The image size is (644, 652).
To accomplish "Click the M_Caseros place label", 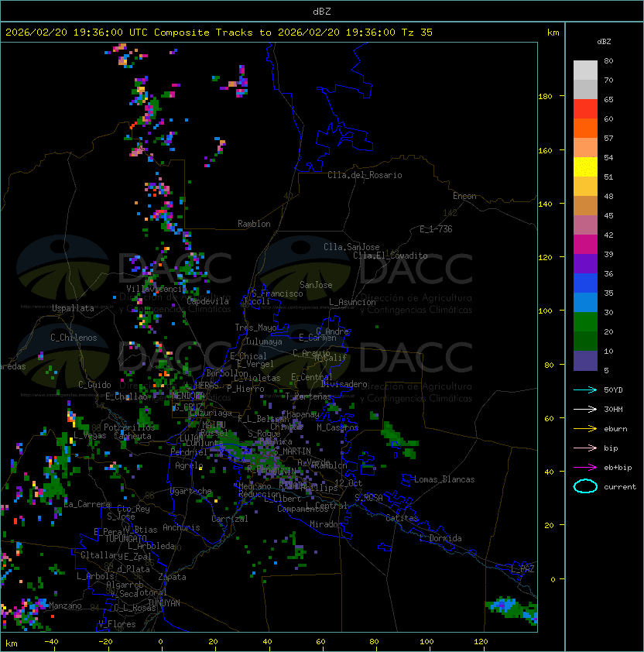I will pyautogui.click(x=337, y=427).
